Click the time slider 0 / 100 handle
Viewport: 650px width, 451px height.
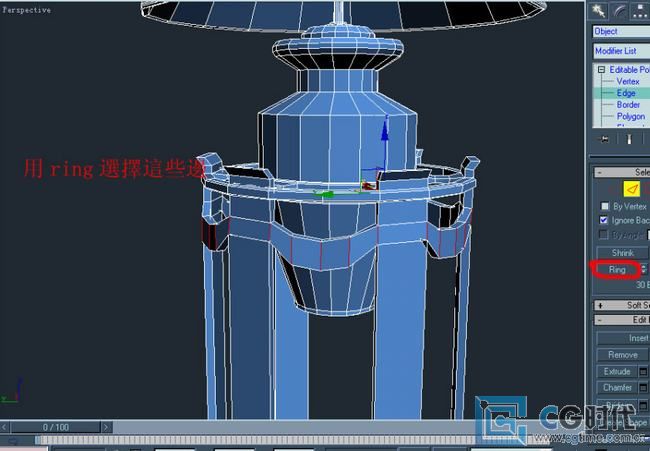tap(56, 427)
